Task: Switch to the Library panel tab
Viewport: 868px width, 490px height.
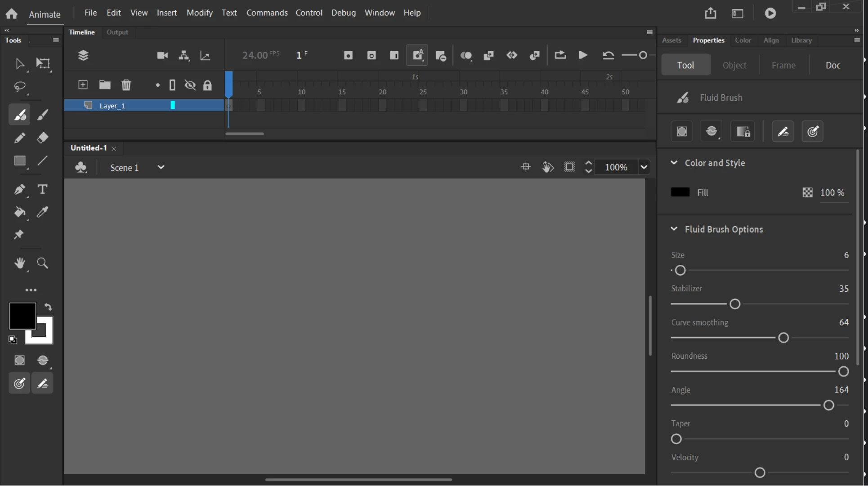Action: (x=801, y=40)
